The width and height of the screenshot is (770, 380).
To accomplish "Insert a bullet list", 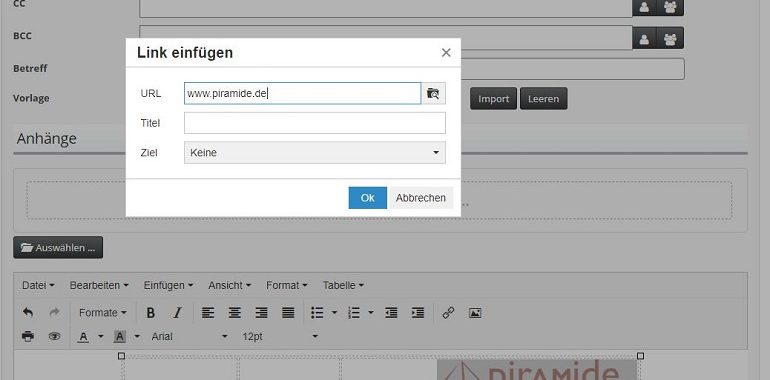I will click(x=318, y=313).
